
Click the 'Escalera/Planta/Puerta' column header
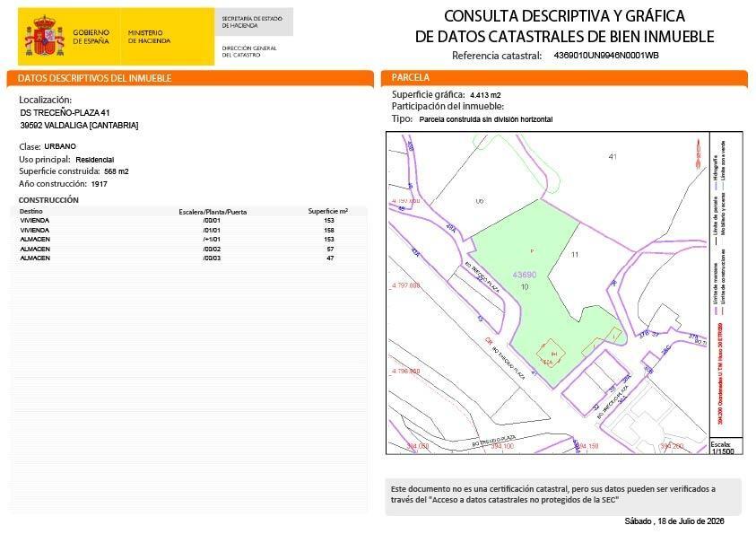(x=213, y=212)
